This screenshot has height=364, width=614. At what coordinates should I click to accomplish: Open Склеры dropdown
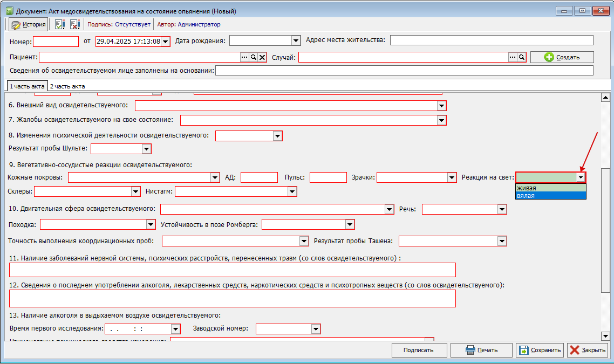[135, 191]
